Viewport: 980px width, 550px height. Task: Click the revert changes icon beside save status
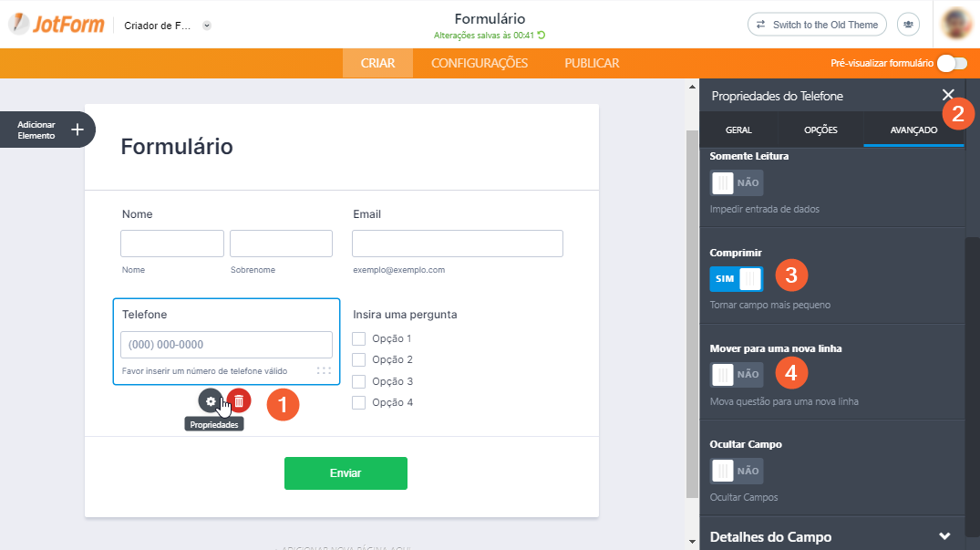tap(542, 36)
